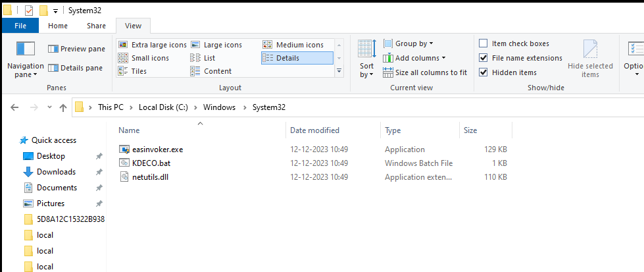Viewport: 644px width, 272px height.
Task: Switch to the Share tab
Action: point(96,26)
